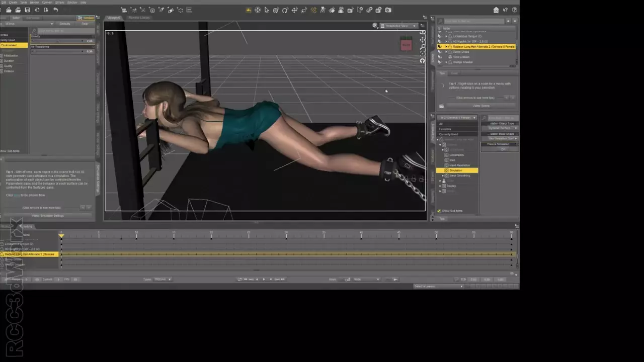Select the arrow Node Selection tool
Image resolution: width=644 pixels, height=362 pixels.
(x=267, y=10)
